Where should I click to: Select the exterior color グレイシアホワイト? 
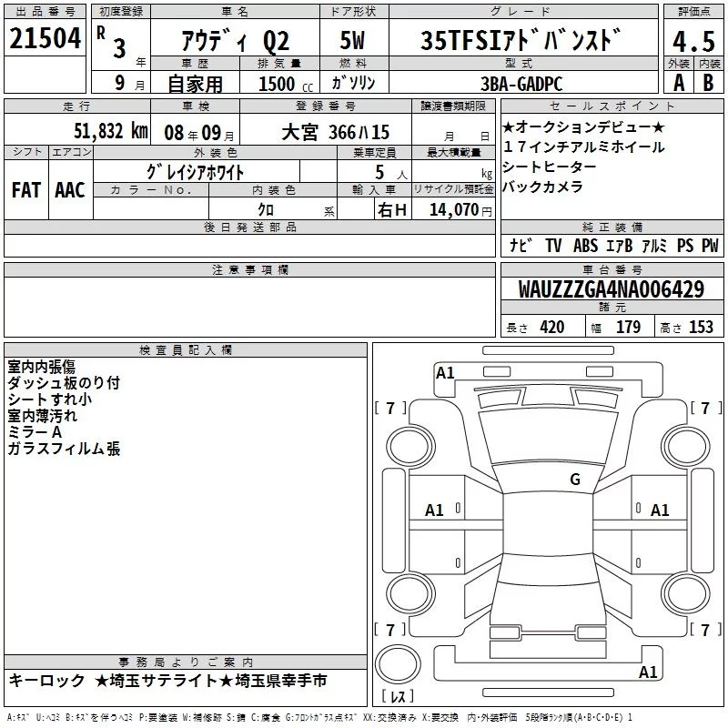pos(195,172)
